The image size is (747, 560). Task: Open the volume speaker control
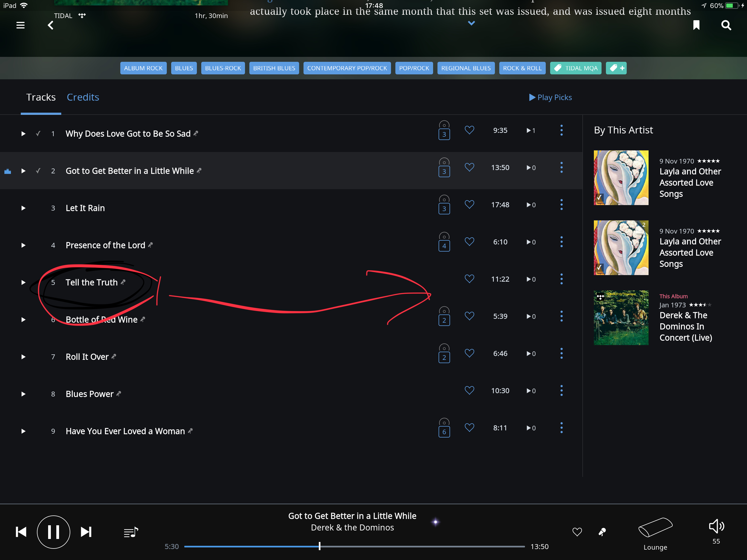point(716,526)
